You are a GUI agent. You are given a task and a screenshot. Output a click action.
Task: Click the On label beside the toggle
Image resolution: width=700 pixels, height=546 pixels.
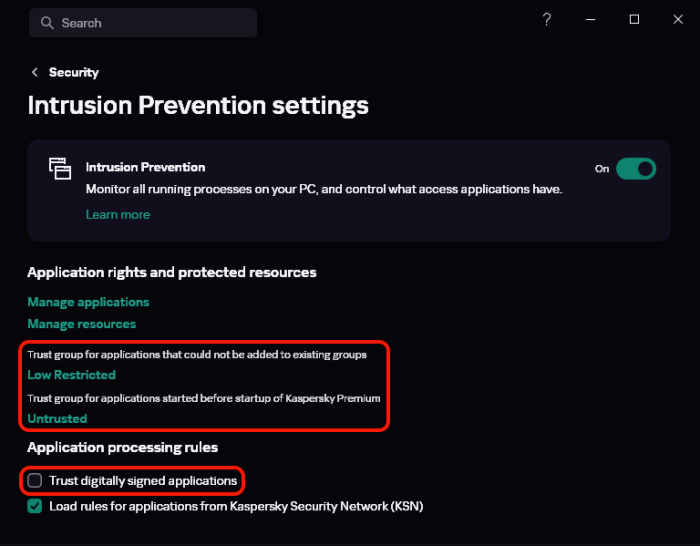602,169
